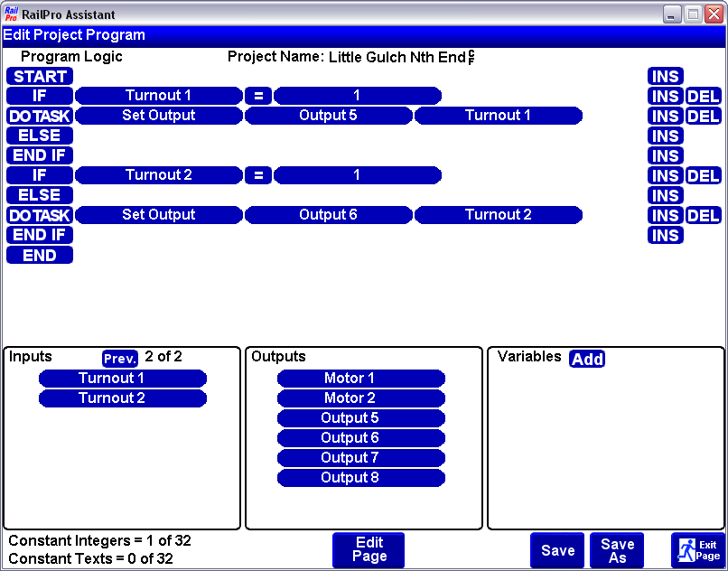Click the START block in Program Logic
The height and width of the screenshot is (571, 728).
pos(39,76)
